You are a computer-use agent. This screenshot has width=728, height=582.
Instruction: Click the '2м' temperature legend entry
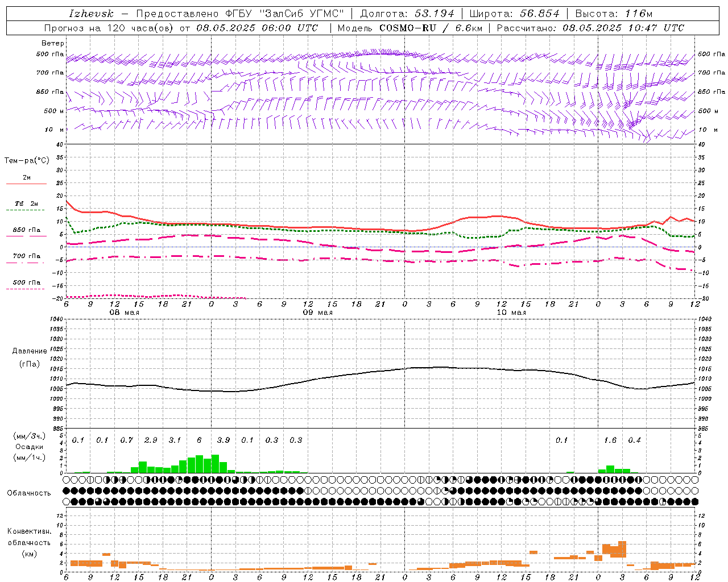coord(27,178)
